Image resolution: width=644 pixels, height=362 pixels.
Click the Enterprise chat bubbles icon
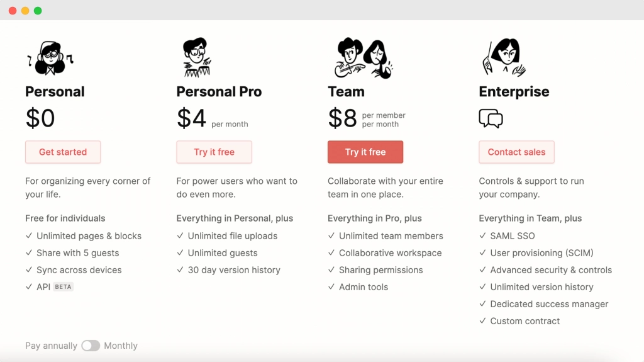coord(491,118)
